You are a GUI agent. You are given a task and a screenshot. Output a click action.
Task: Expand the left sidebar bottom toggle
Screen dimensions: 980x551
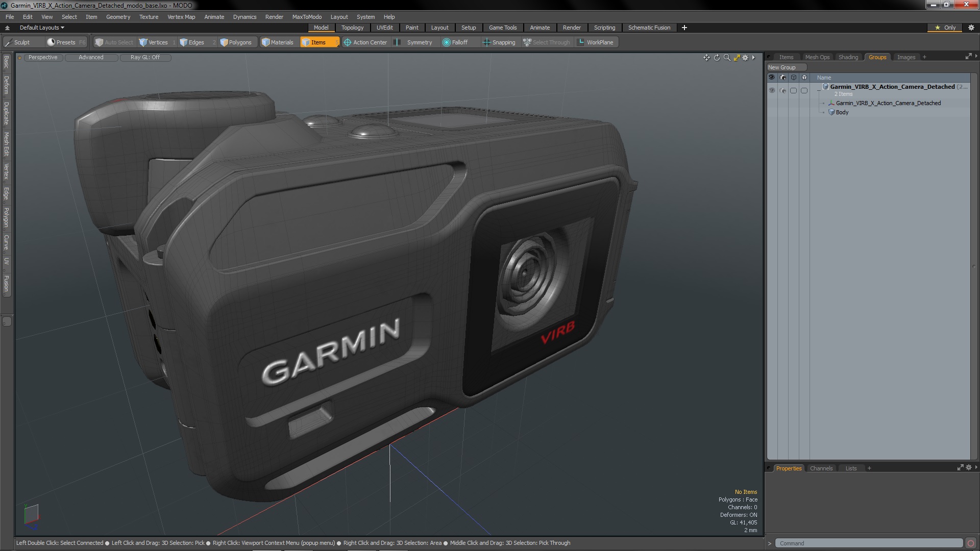point(7,321)
